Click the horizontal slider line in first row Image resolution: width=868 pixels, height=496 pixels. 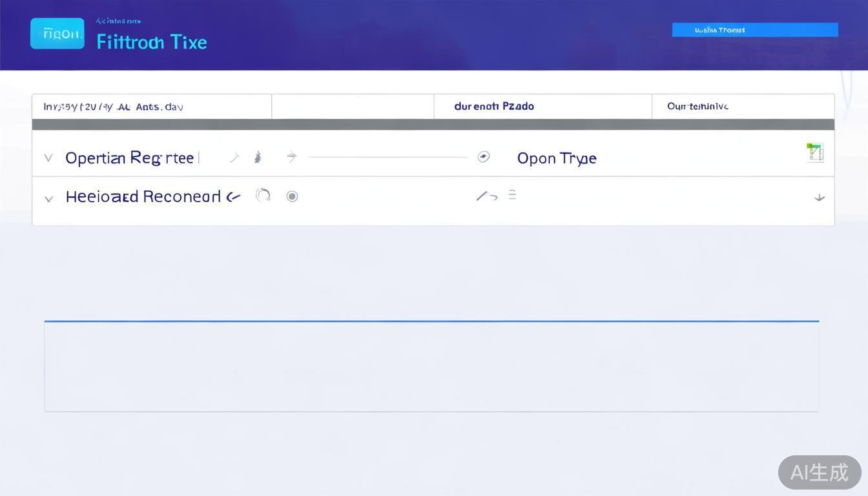[x=387, y=157]
